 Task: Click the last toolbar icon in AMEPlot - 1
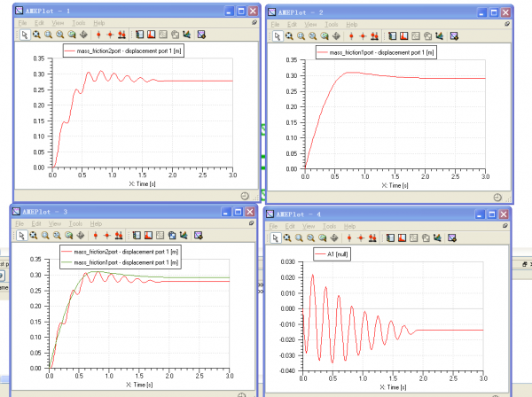coord(202,35)
